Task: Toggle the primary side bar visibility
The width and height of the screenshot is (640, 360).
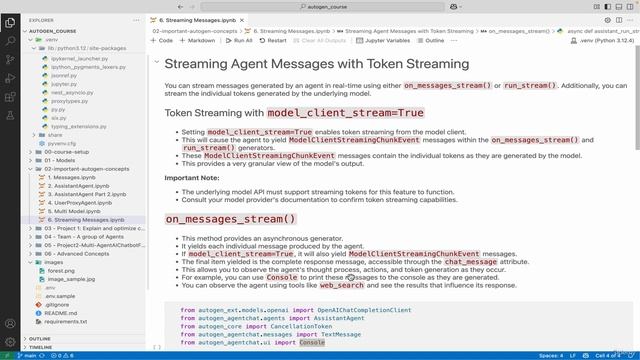Action: 608,7
